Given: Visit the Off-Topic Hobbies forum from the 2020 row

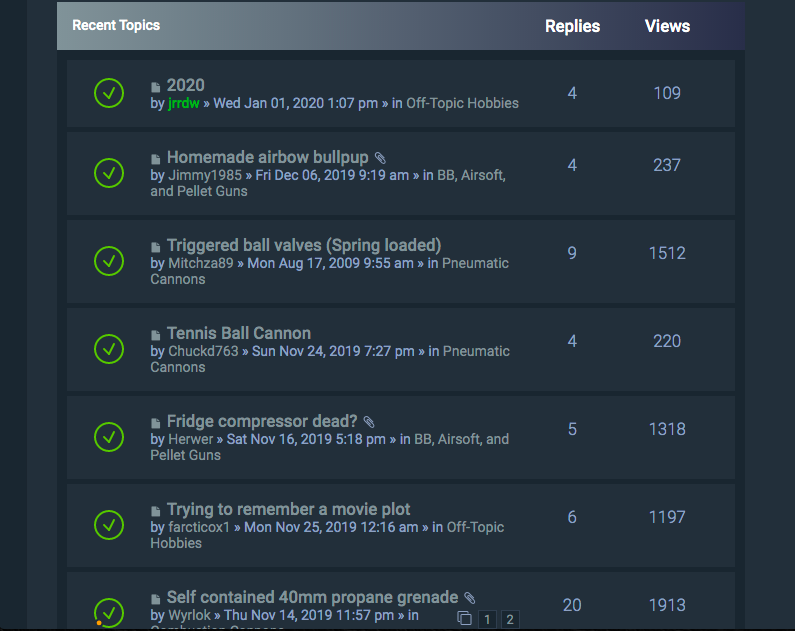Looking at the screenshot, I should tap(462, 103).
